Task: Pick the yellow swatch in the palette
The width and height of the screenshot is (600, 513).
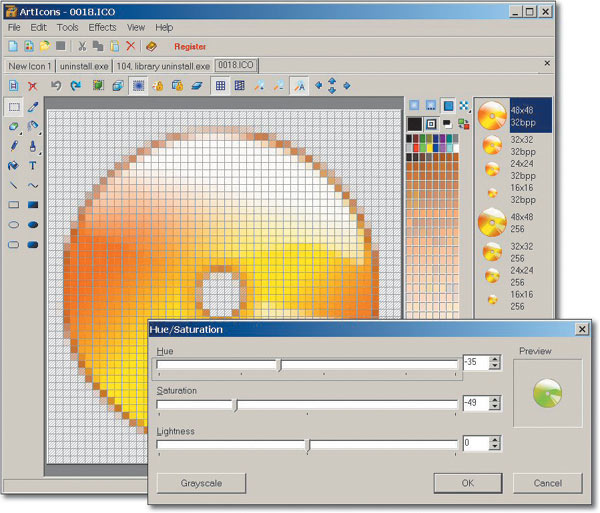Action: click(429, 148)
